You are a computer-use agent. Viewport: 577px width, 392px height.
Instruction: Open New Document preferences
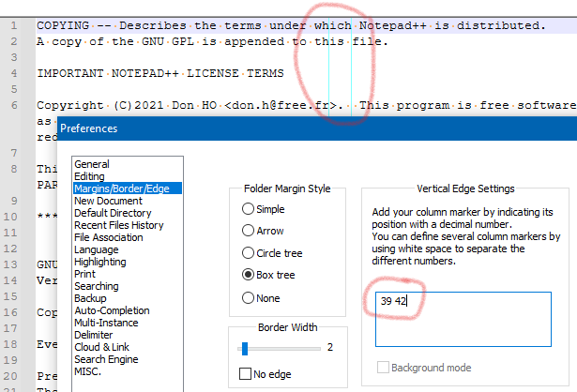pyautogui.click(x=108, y=201)
